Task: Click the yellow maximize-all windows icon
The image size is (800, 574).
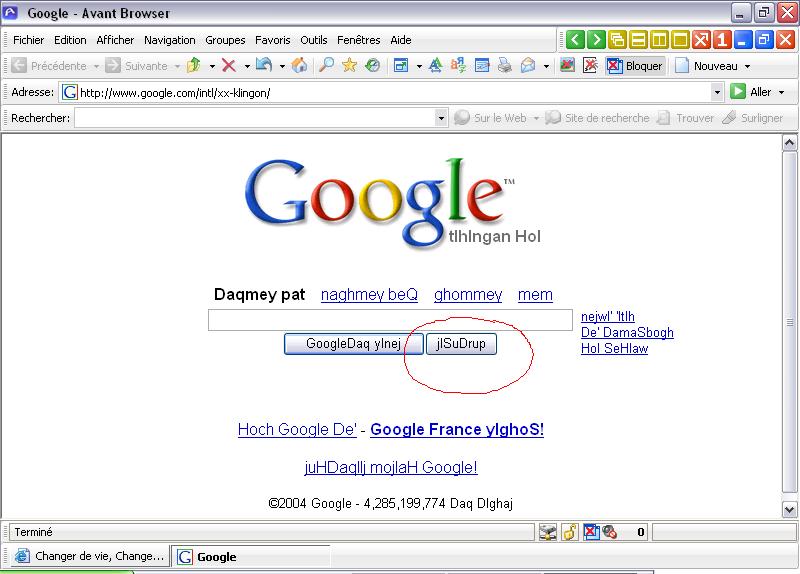Action: pyautogui.click(x=680, y=39)
